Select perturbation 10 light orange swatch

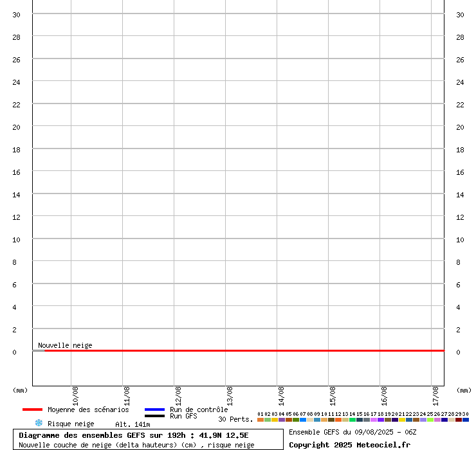[x=324, y=420]
